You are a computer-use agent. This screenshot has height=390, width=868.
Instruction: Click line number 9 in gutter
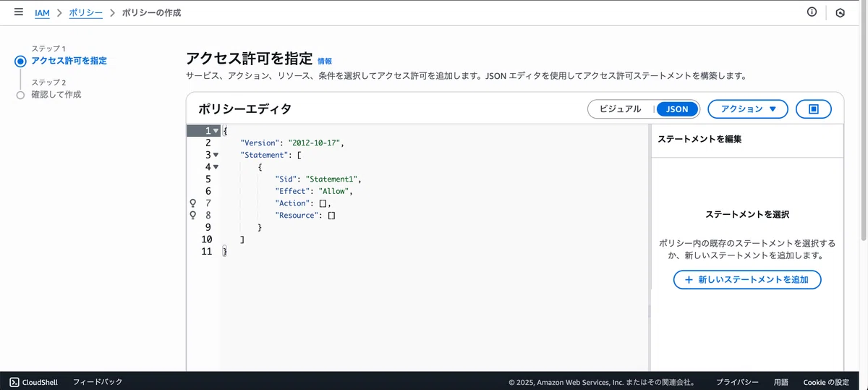click(208, 227)
